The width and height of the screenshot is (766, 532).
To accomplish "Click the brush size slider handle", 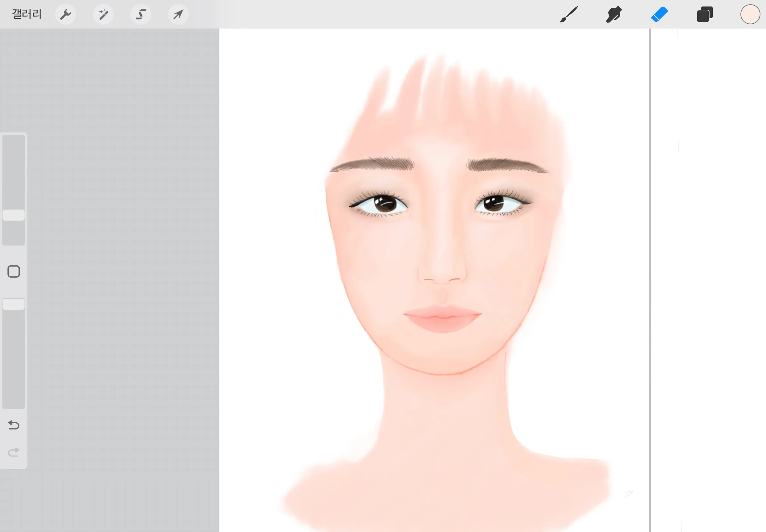I will pyautogui.click(x=14, y=215).
